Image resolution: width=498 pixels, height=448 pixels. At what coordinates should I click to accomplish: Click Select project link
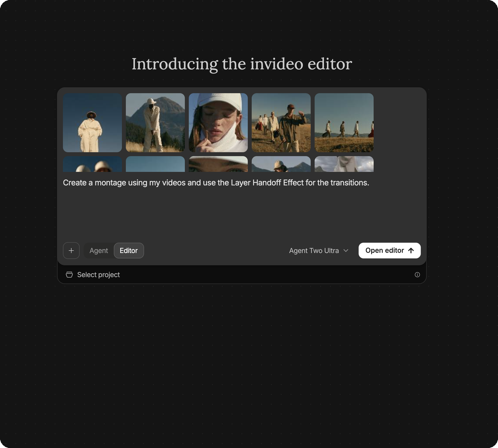click(98, 275)
